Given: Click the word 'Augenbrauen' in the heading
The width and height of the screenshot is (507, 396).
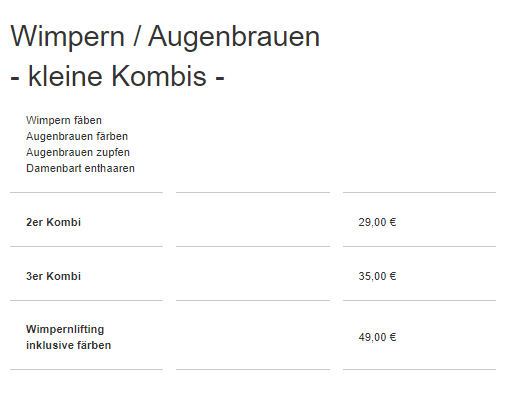Looking at the screenshot, I should click(234, 37).
